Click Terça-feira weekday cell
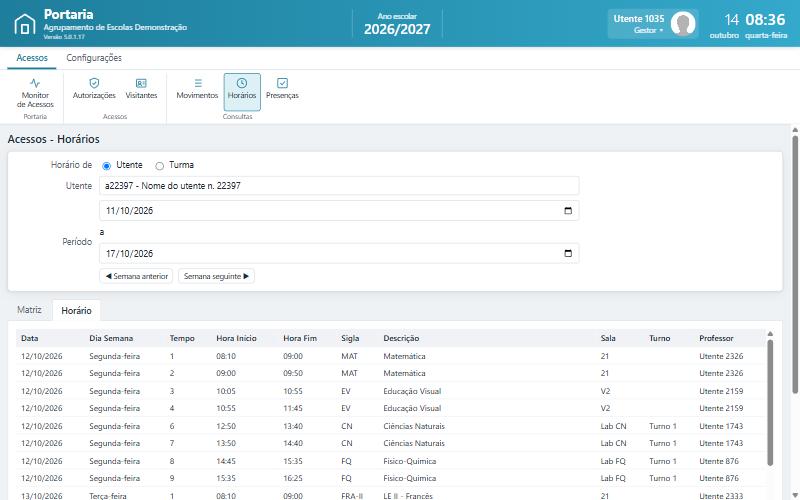 [108, 496]
